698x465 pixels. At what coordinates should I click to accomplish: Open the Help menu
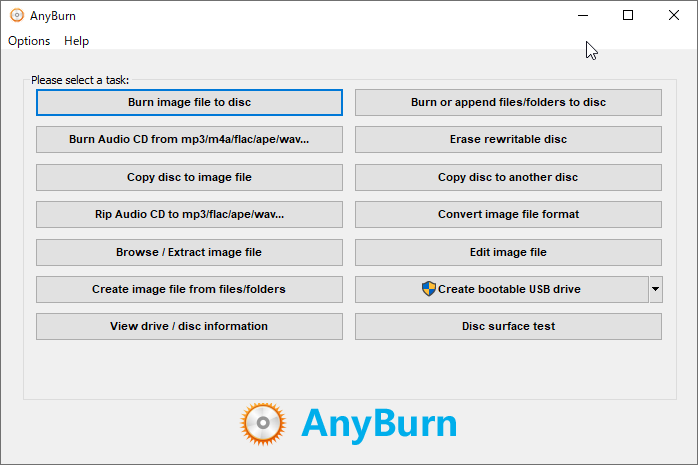[x=77, y=41]
